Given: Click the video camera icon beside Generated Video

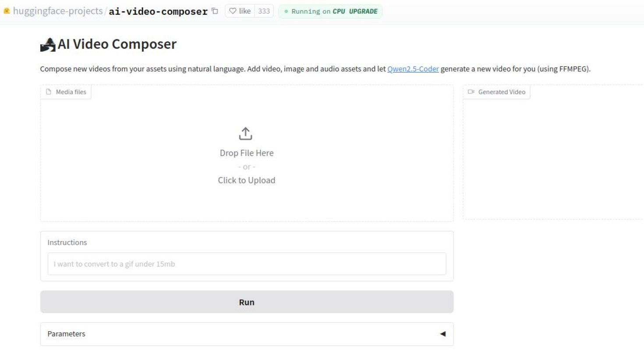Looking at the screenshot, I should tap(471, 92).
